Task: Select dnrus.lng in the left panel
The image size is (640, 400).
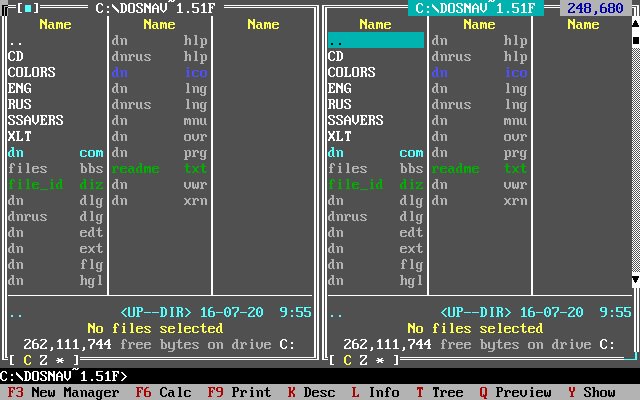Action: tap(160, 104)
